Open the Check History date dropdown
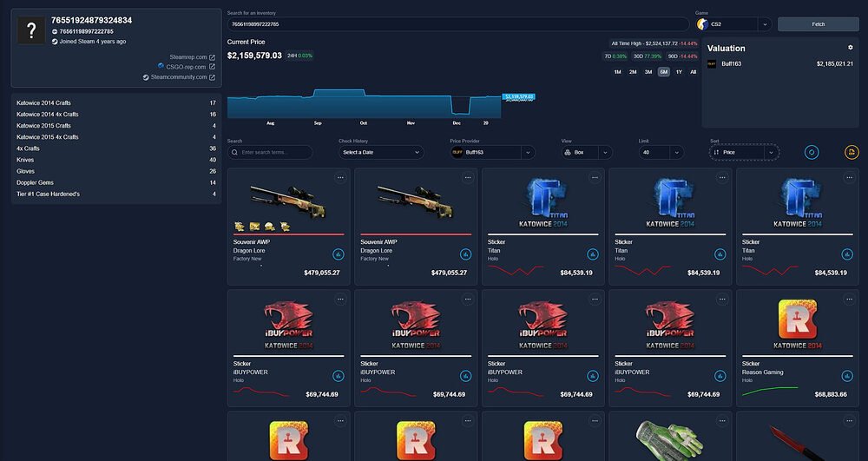The height and width of the screenshot is (461, 868). (x=381, y=152)
